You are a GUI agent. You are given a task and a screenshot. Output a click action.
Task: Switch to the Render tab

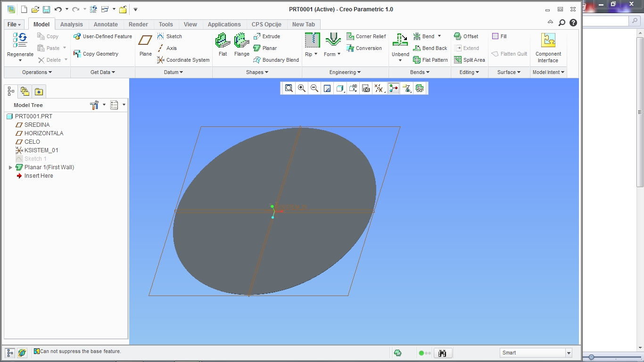pos(138,25)
